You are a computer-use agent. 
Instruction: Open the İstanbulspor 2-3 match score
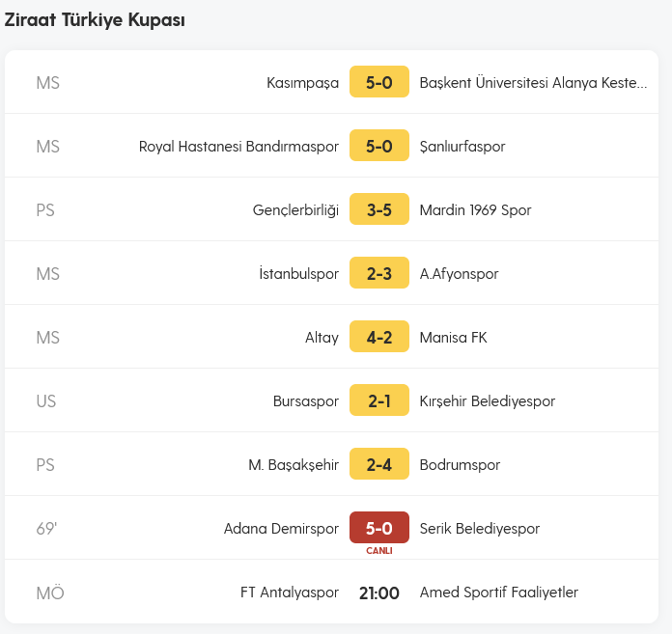(x=379, y=273)
